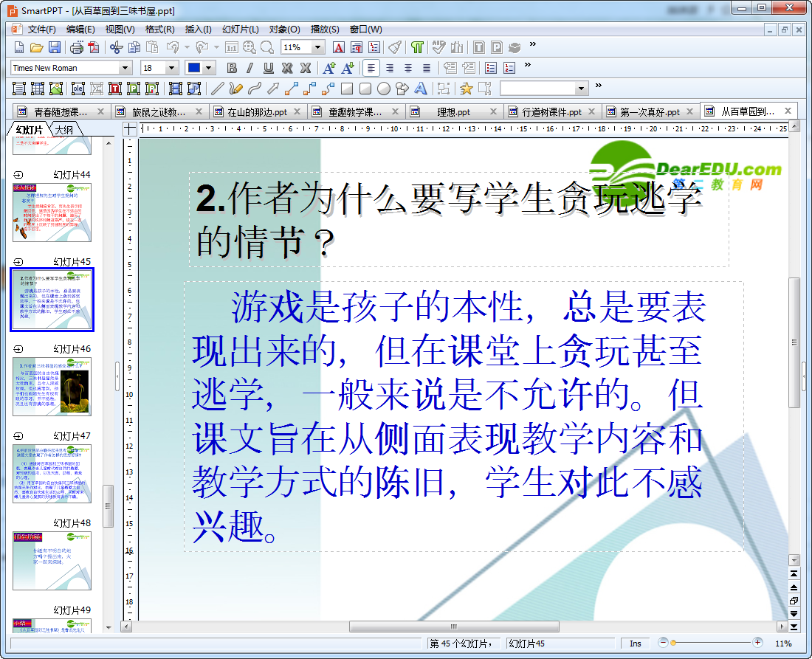Open the 播放(S) menu
The height and width of the screenshot is (659, 812).
pyautogui.click(x=325, y=30)
